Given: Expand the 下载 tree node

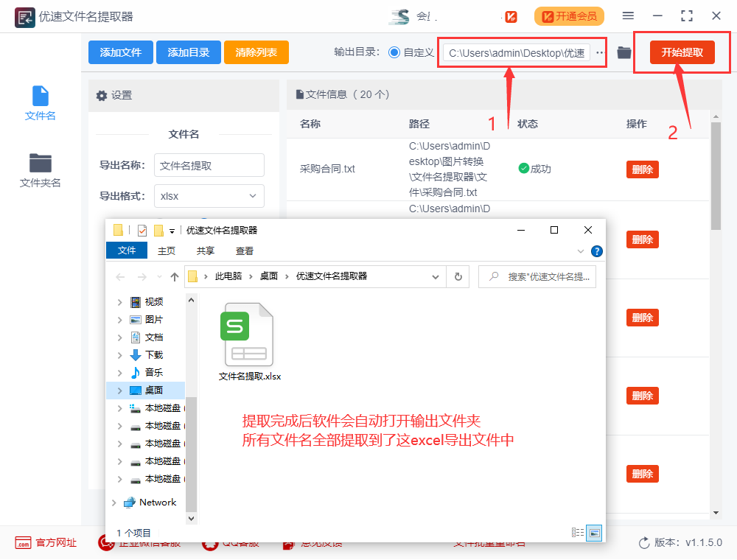Looking at the screenshot, I should (x=119, y=355).
